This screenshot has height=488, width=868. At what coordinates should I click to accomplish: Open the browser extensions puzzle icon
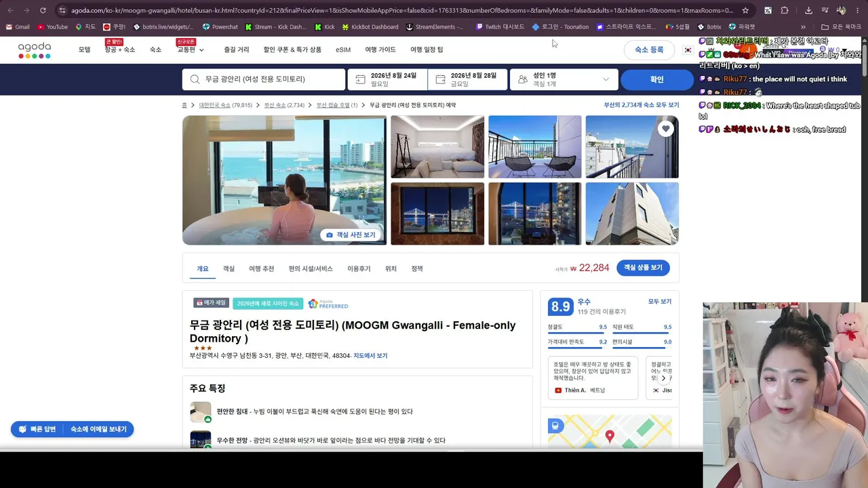tap(785, 10)
